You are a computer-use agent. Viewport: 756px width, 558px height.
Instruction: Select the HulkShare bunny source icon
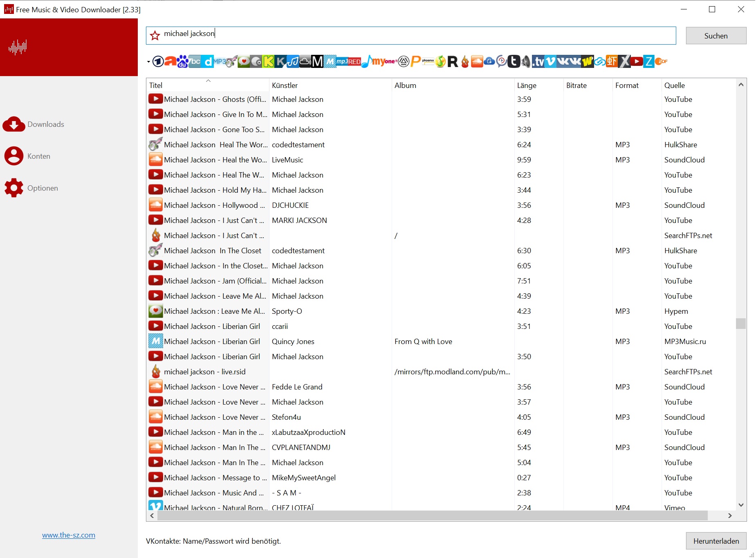(231, 61)
